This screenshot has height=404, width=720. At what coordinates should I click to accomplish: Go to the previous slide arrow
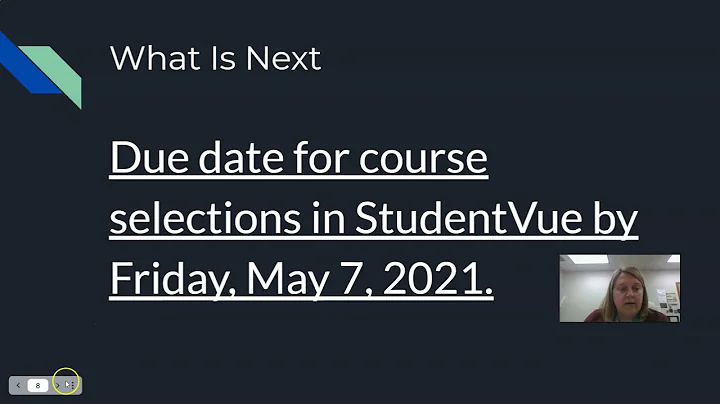click(18, 385)
